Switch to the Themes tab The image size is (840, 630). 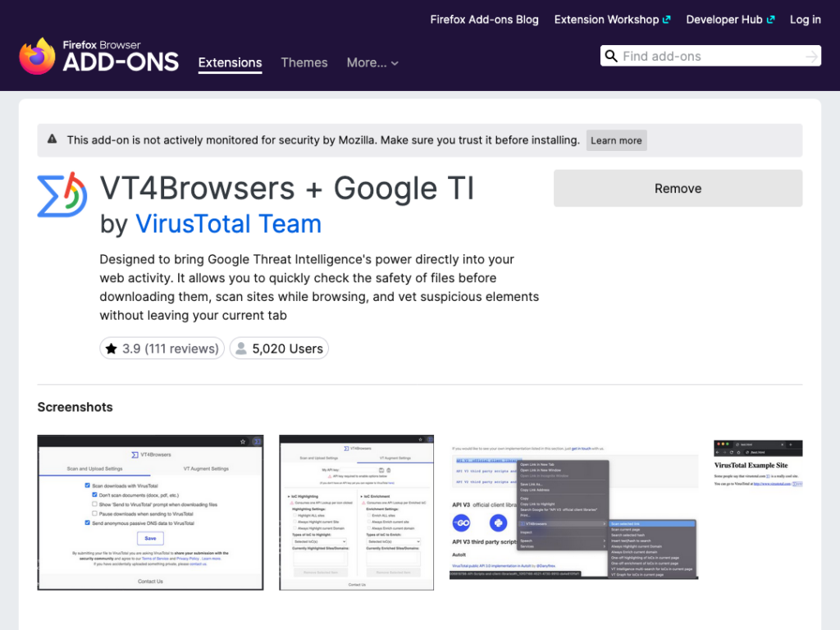click(x=304, y=62)
